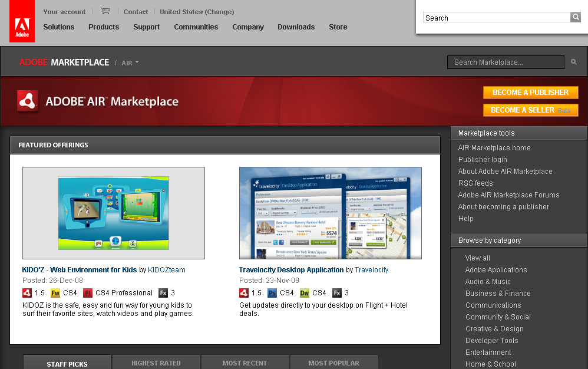Open About Adobe AIR Marketplace
Viewport: 588px width, 369px height.
[505, 172]
